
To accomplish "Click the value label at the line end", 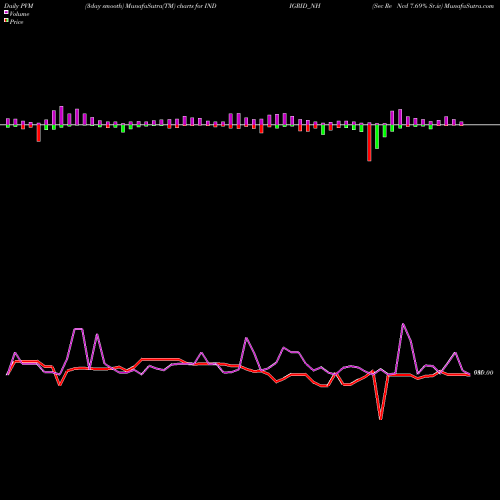I will (x=483, y=373).
